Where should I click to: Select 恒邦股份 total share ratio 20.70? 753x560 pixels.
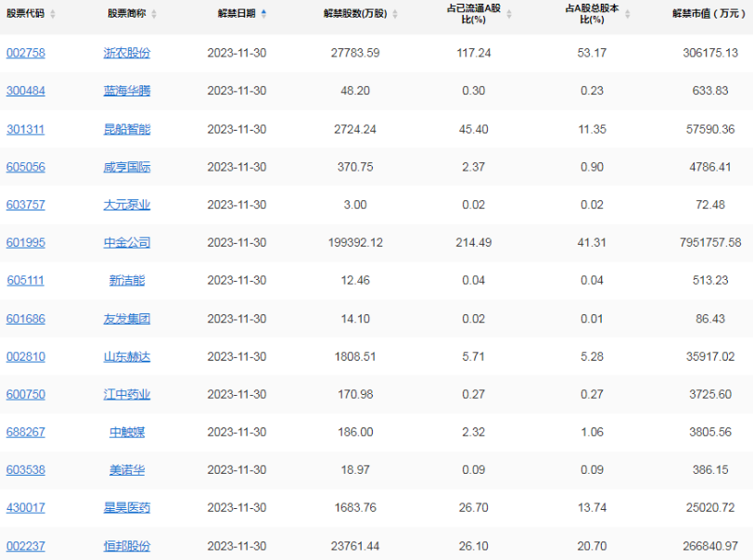coord(592,546)
